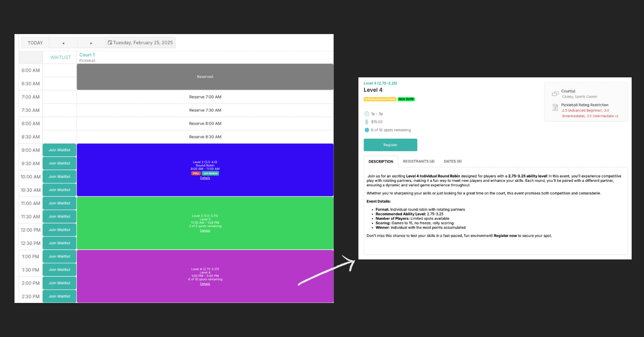Screen dimensions: 644x337
Task: Open Details link in Level 3 event
Action: 205,230
